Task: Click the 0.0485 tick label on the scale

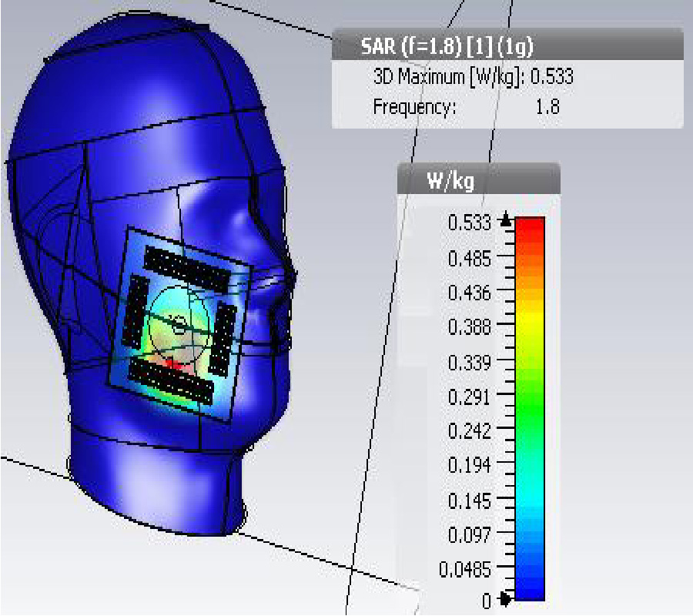Action: (464, 570)
